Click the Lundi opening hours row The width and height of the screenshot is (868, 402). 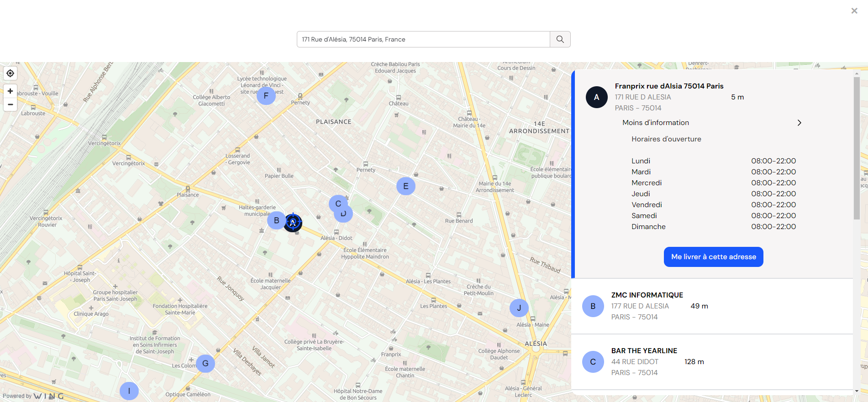tap(714, 161)
